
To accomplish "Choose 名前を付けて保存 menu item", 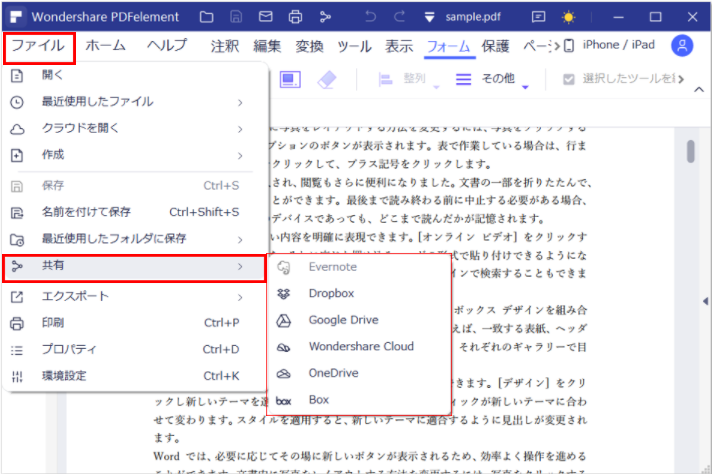I will point(134,212).
